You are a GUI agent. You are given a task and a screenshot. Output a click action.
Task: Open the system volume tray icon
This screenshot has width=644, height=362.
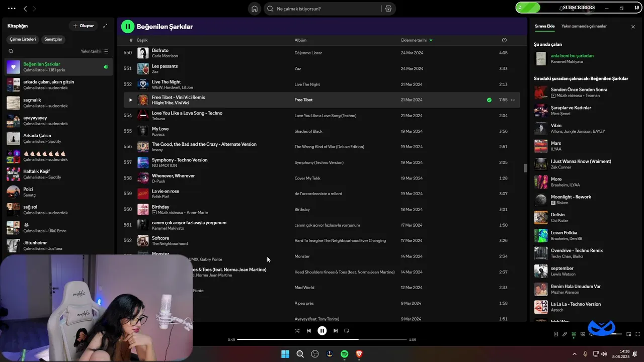tap(604, 354)
